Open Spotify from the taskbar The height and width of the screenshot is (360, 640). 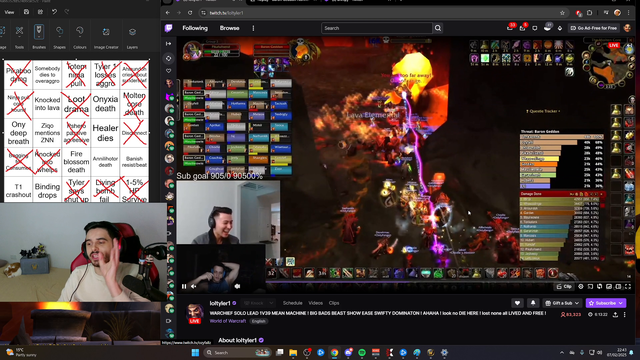click(362, 352)
